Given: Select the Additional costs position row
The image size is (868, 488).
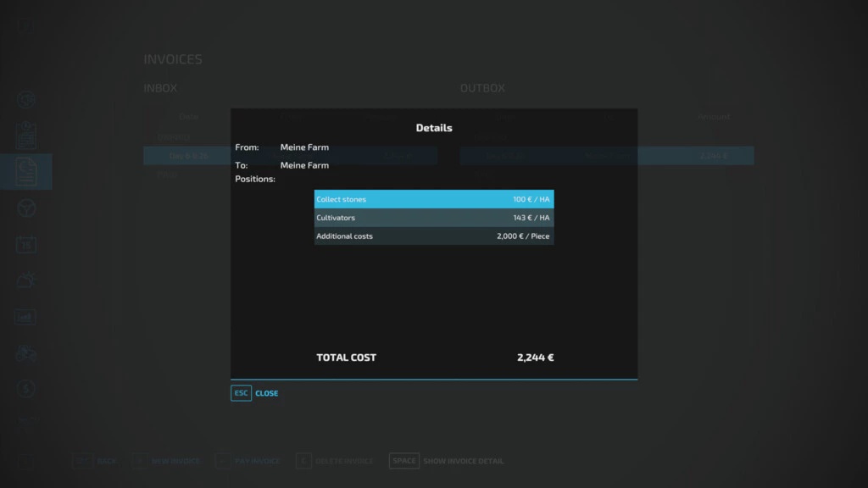Looking at the screenshot, I should pos(433,236).
